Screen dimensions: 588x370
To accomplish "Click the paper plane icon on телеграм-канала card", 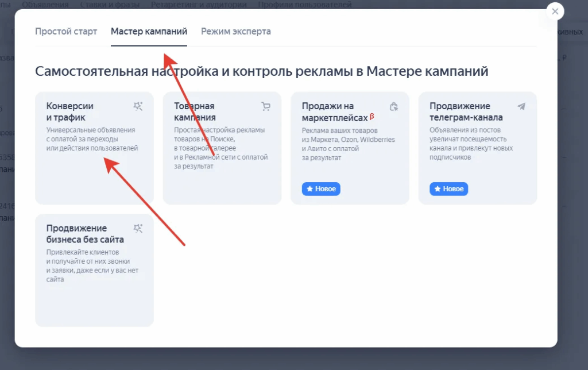I will 521,106.
